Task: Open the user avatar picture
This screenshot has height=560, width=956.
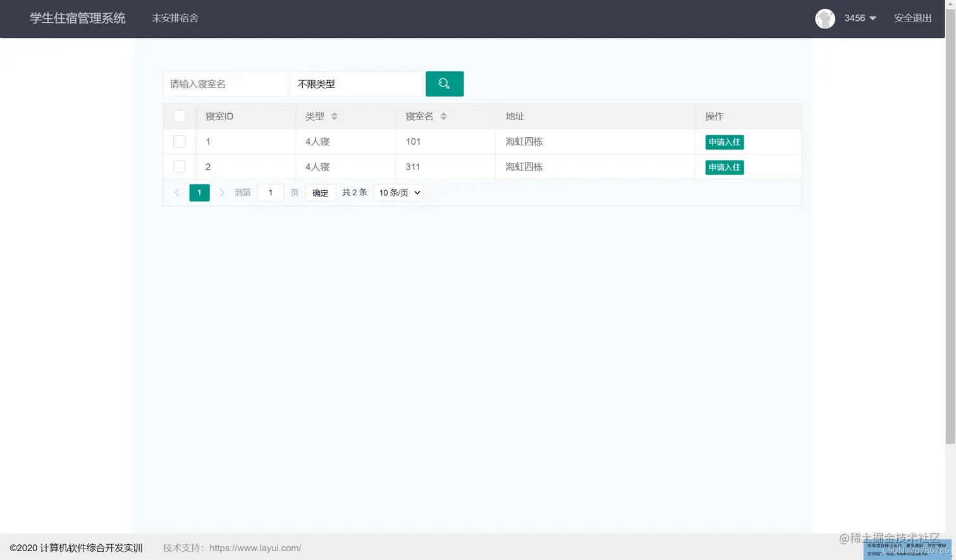Action: point(825,18)
